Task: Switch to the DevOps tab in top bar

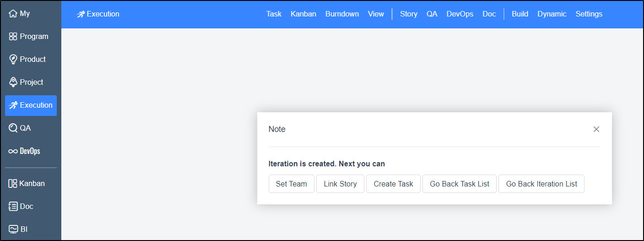Action: [460, 14]
